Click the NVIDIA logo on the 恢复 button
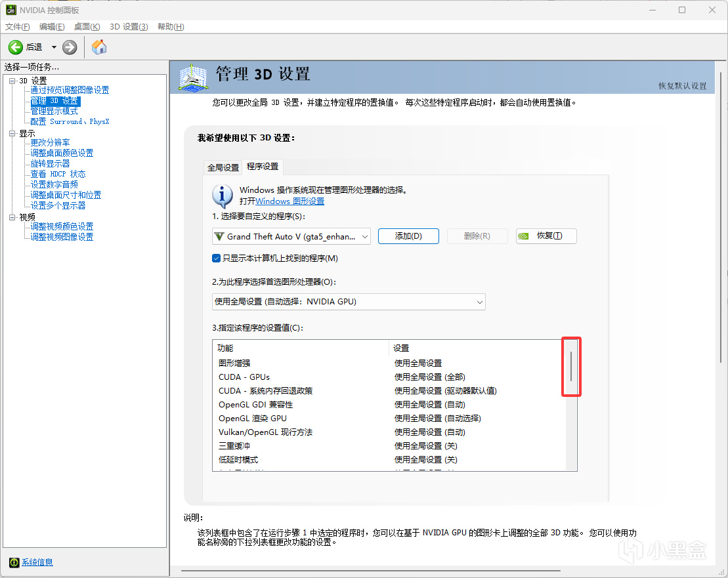The height and width of the screenshot is (578, 728). (x=524, y=236)
